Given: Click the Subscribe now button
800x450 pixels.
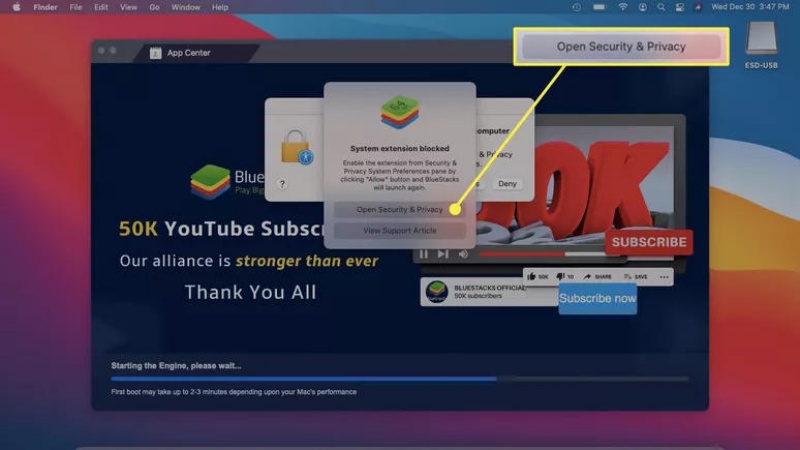Looking at the screenshot, I should pyautogui.click(x=597, y=298).
